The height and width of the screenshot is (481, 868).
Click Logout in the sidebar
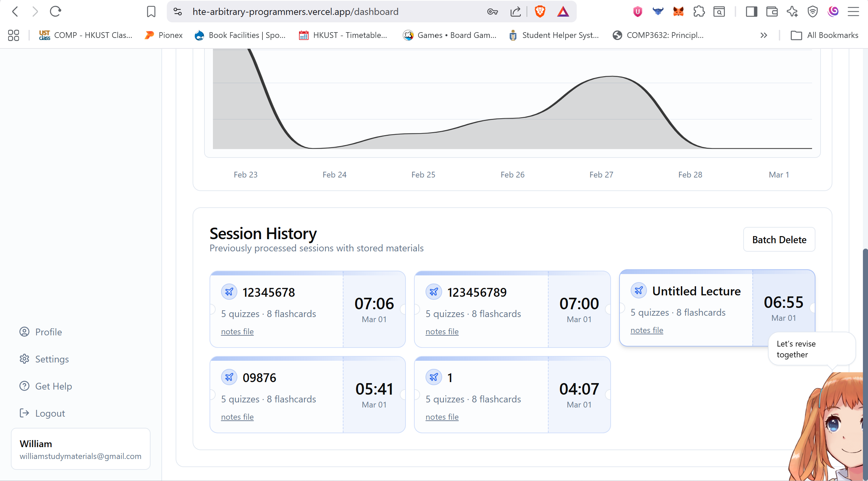50,413
